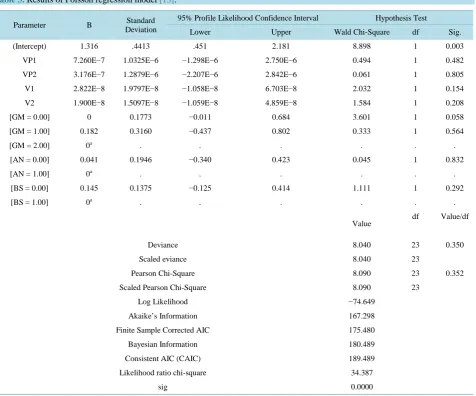Select the 'V1' row label
This screenshot has width=476, height=396.
pos(29,89)
